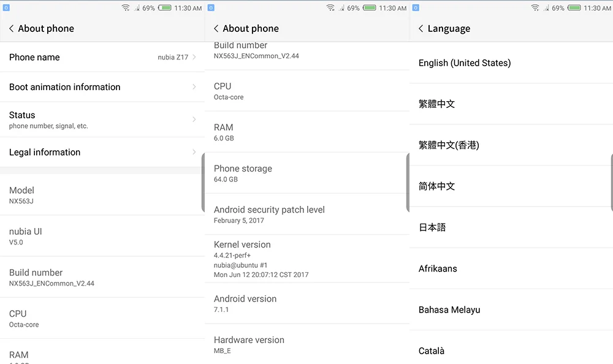Tap the nubia Z17 phone name value

[x=173, y=57]
